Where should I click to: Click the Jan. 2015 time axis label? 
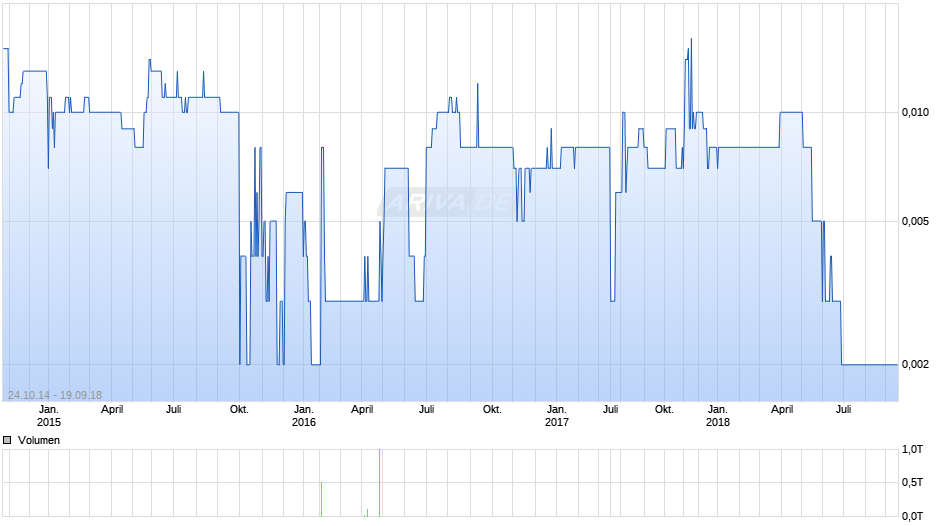49,416
